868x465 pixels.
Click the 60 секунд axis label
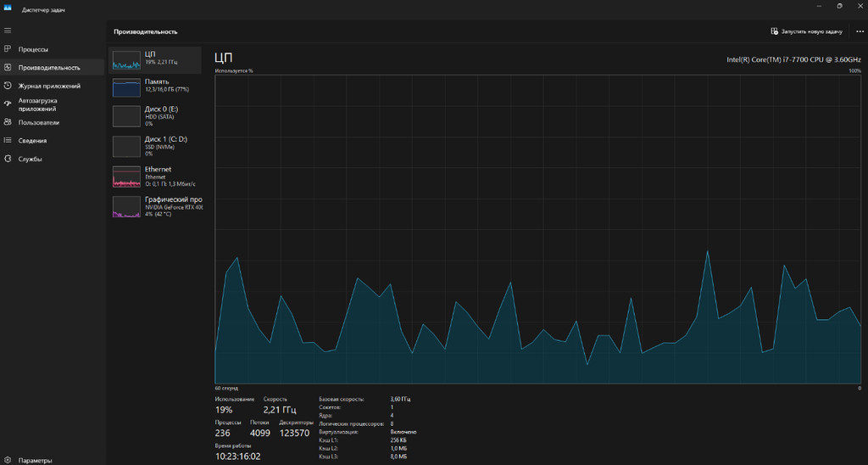pyautogui.click(x=226, y=388)
